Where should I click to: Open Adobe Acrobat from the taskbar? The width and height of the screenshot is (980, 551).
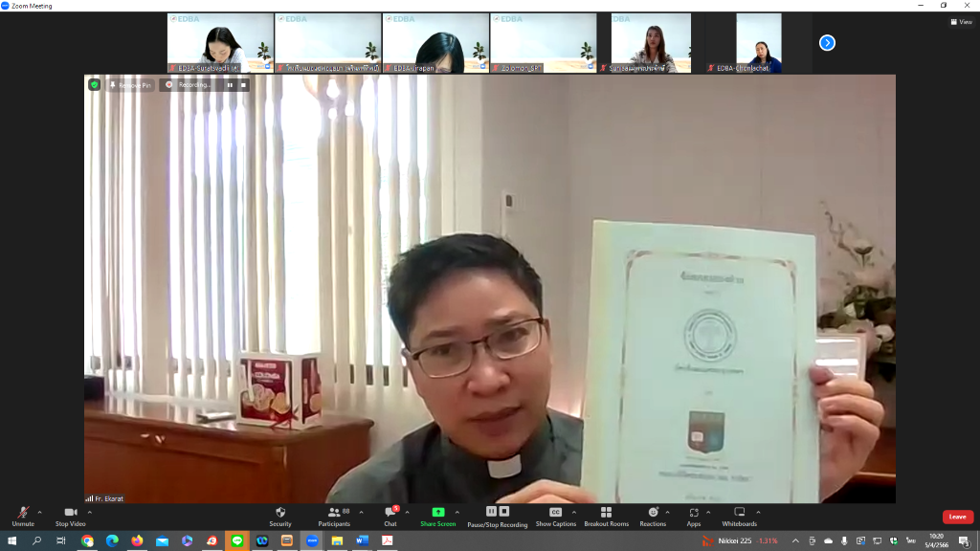[388, 540]
